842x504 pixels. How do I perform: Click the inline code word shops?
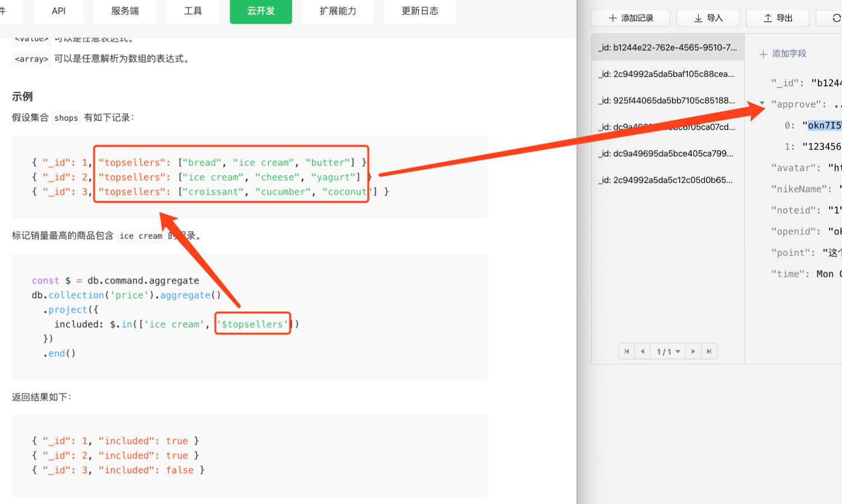[66, 118]
